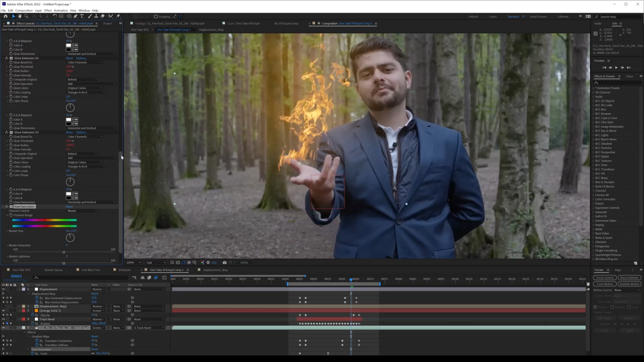644x362 pixels.
Task: Select the Small Screen workspace
Action: point(538,17)
